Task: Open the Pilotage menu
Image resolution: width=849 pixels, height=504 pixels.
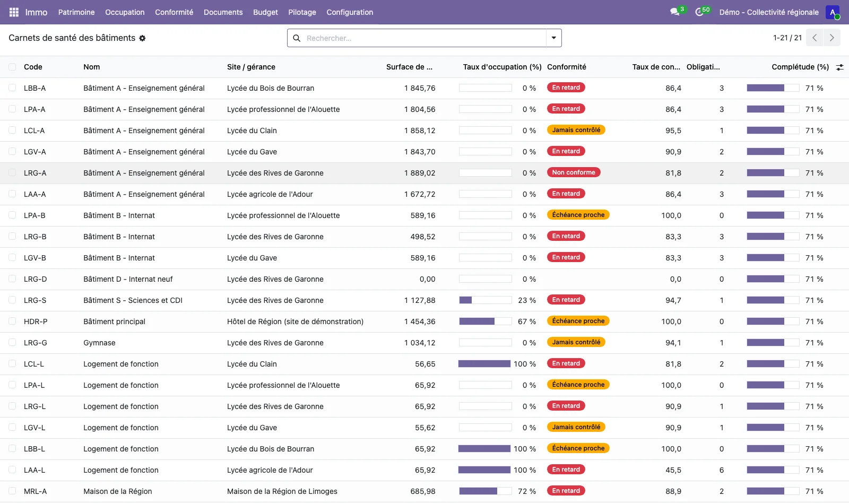Action: (302, 12)
